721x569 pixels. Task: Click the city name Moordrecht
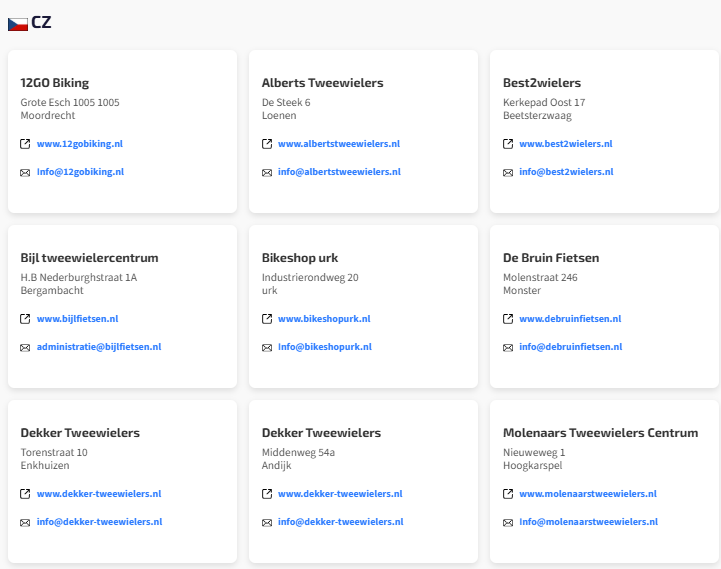click(x=48, y=115)
